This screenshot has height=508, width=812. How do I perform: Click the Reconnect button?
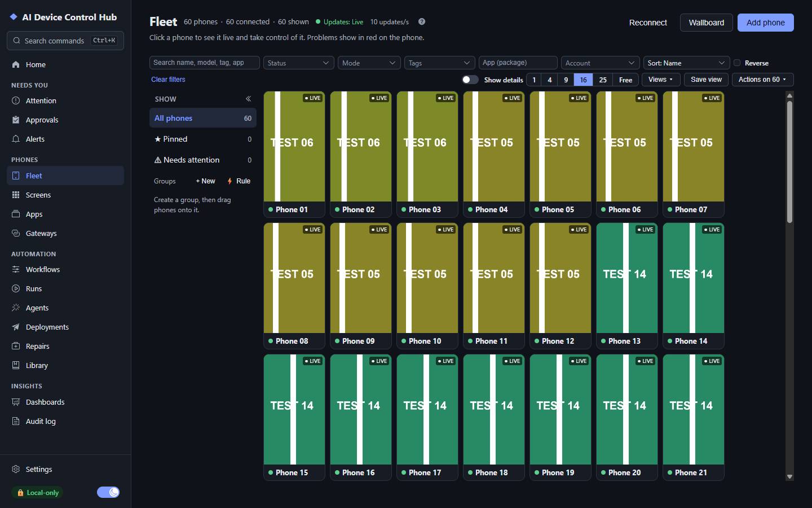648,23
